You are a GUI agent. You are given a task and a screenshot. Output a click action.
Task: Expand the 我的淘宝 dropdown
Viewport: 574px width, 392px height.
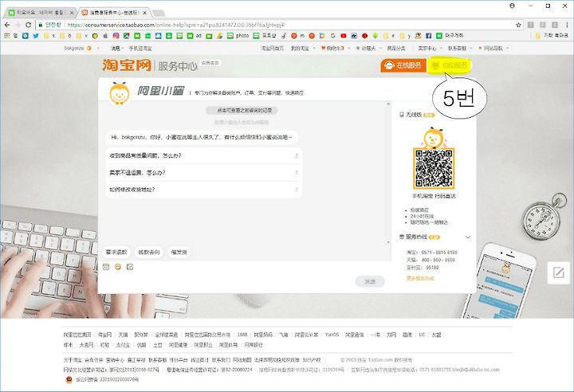pos(303,49)
